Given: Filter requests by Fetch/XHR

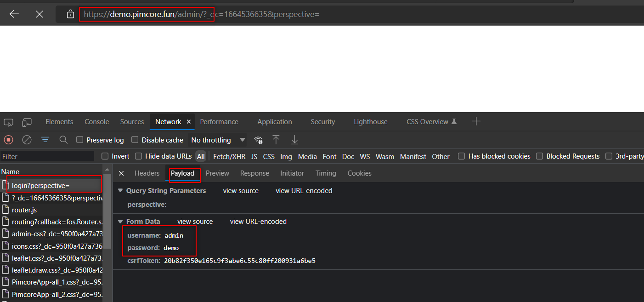Looking at the screenshot, I should [x=229, y=157].
